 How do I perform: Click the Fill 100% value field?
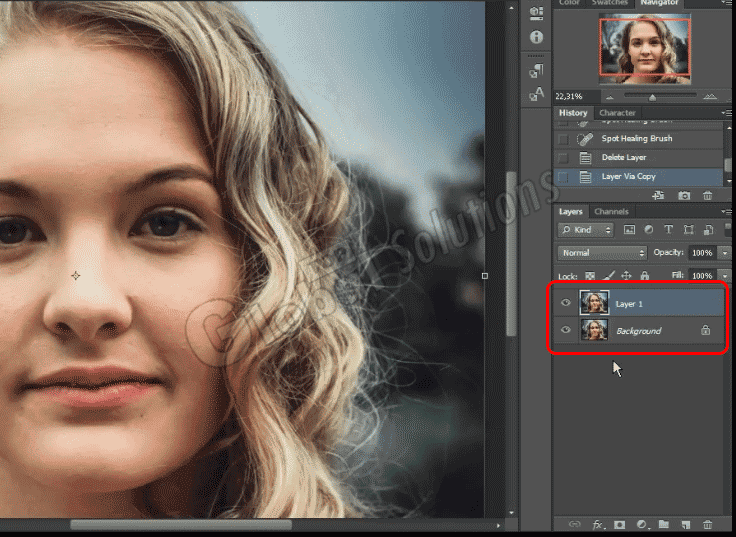point(702,276)
